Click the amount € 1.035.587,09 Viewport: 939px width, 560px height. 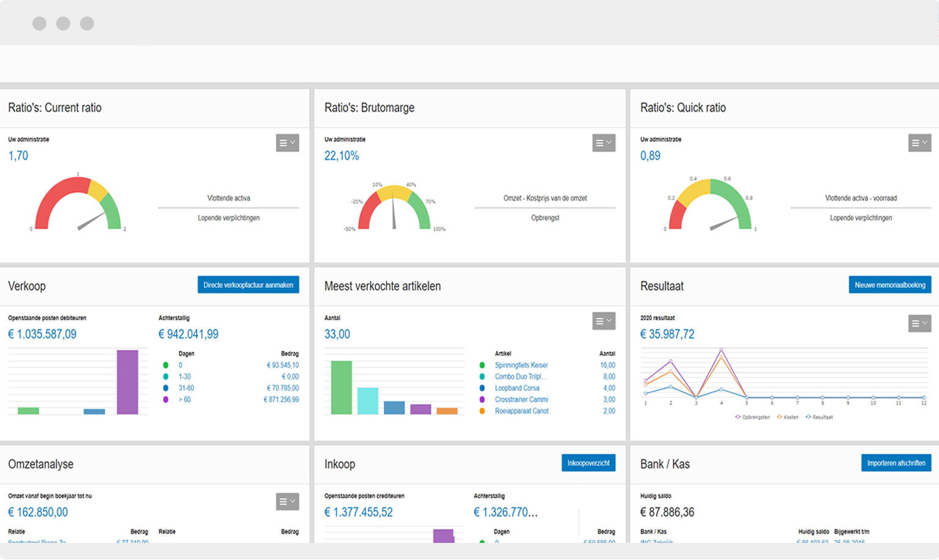(42, 334)
